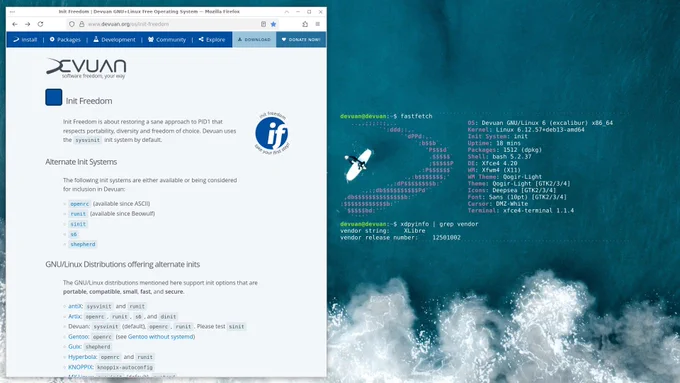The image size is (680, 383).
Task: Open the Gentoo distribution link
Action: tap(78, 337)
